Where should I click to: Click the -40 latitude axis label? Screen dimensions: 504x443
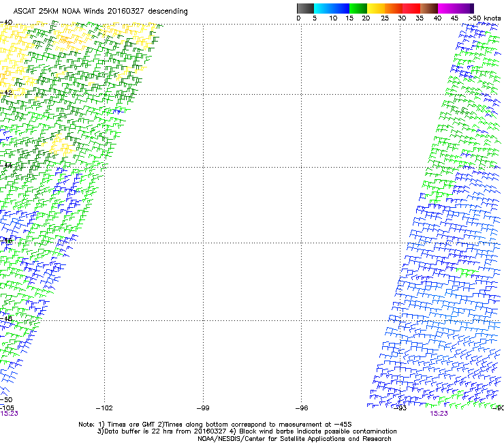coord(6,22)
